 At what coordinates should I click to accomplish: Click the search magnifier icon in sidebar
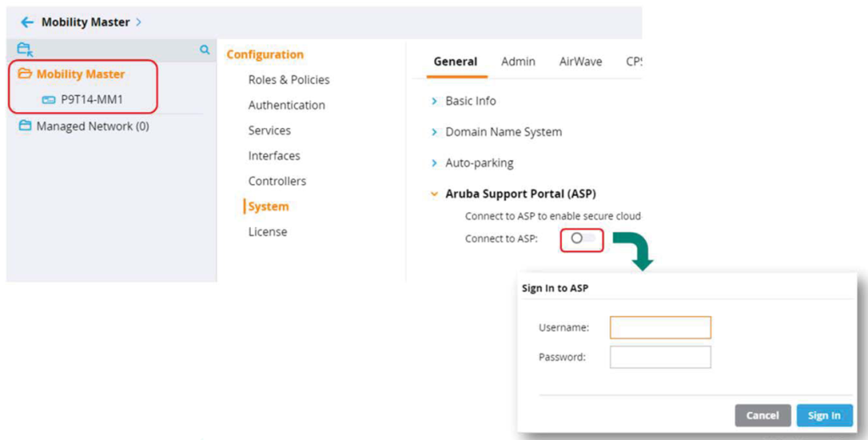204,50
